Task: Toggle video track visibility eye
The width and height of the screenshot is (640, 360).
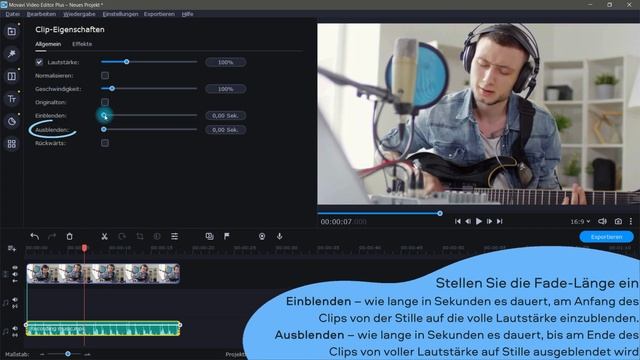Action: coord(15,268)
